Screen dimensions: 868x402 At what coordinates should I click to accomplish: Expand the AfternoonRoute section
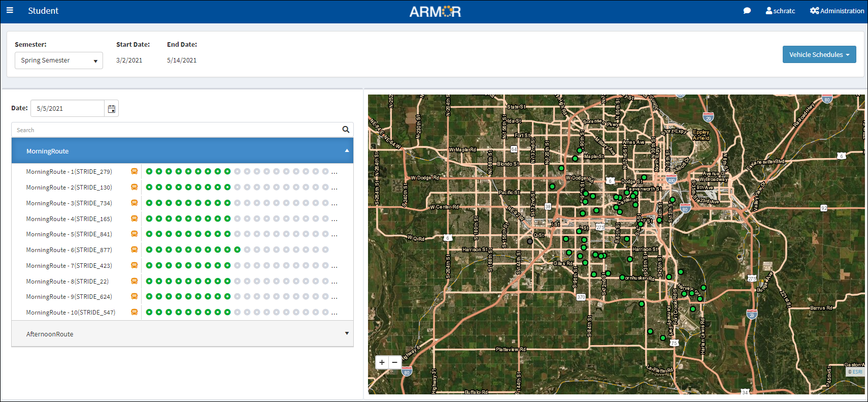[x=347, y=333]
